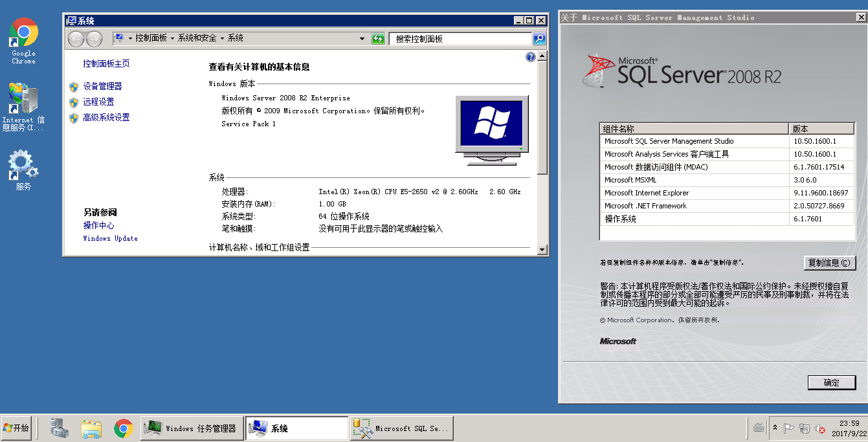This screenshot has height=442, width=868.
Task: Open the Internet 信息服务 desktop shortcut
Action: point(23,107)
